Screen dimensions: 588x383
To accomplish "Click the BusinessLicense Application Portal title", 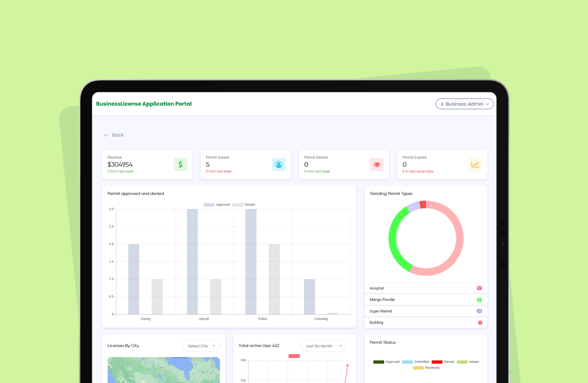I will click(x=144, y=104).
